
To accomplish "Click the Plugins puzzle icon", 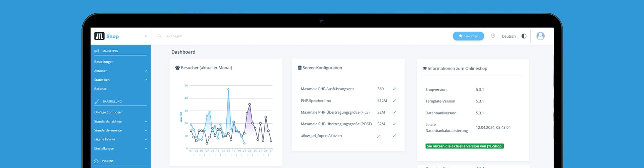I will [97, 161].
